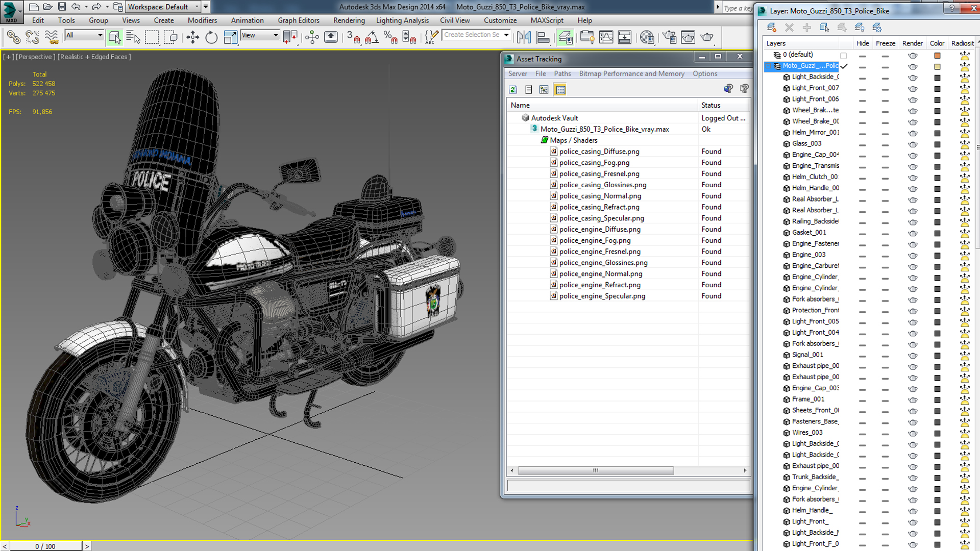Collapse the Moto_Guzzi layer tree
980x551 pixels.
click(x=768, y=66)
